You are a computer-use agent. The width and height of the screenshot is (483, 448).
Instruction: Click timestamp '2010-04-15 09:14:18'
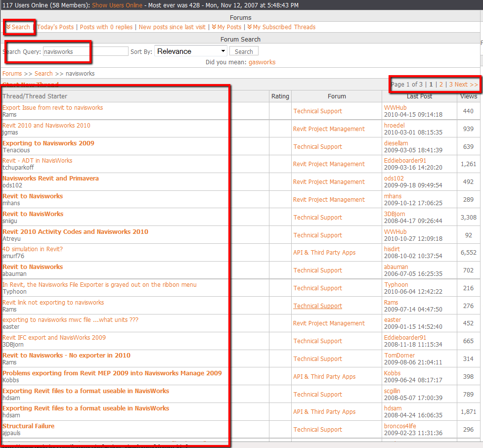413,115
